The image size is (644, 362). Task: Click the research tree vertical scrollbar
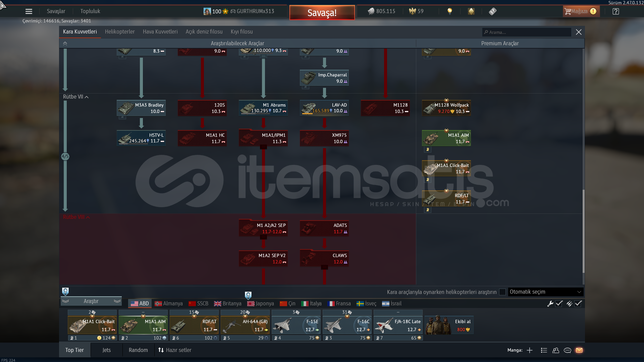coord(584,231)
